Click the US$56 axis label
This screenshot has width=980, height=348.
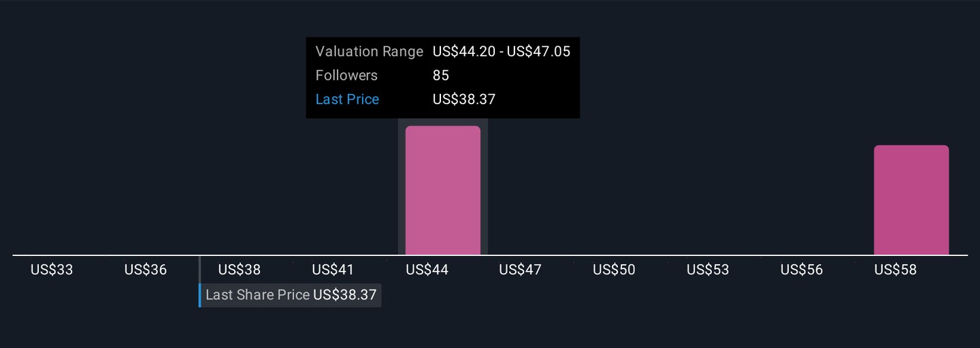coord(802,270)
